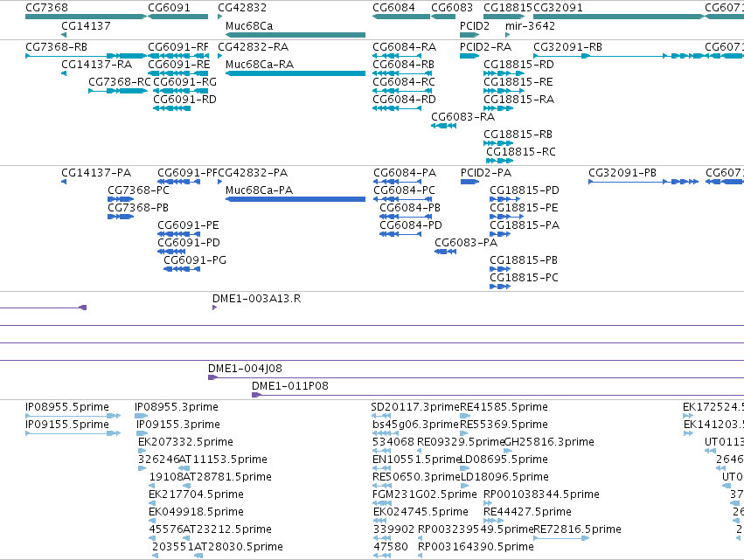744x560 pixels.
Task: Click the mir-3642 miRNA gene label
Action: click(530, 25)
